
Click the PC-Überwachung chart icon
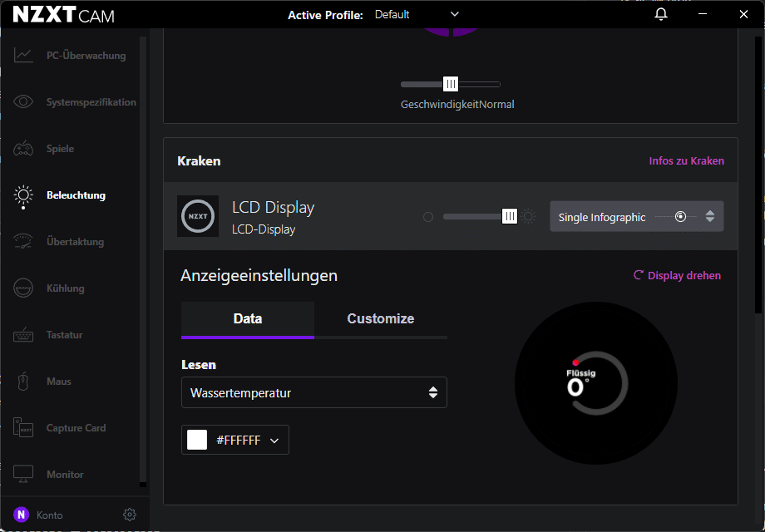[x=23, y=56]
